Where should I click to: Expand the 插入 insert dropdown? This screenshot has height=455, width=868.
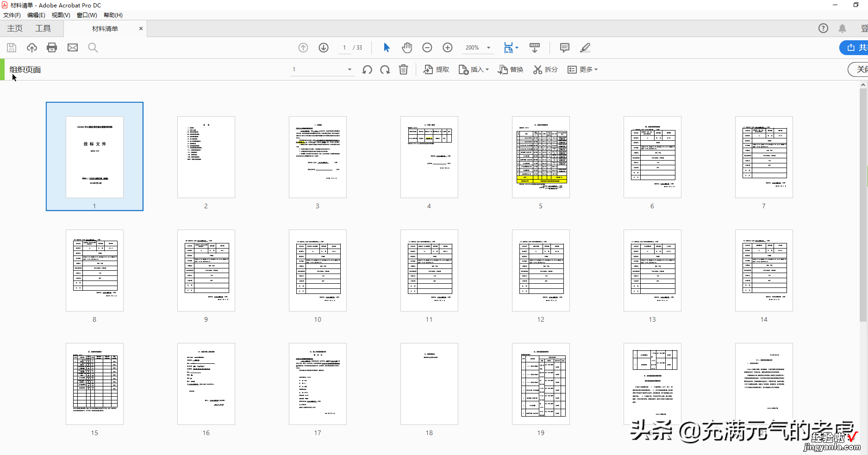(x=474, y=69)
